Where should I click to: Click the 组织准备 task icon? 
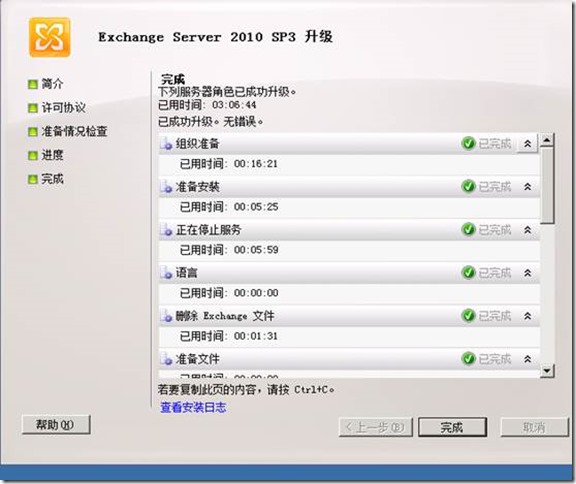[166, 144]
